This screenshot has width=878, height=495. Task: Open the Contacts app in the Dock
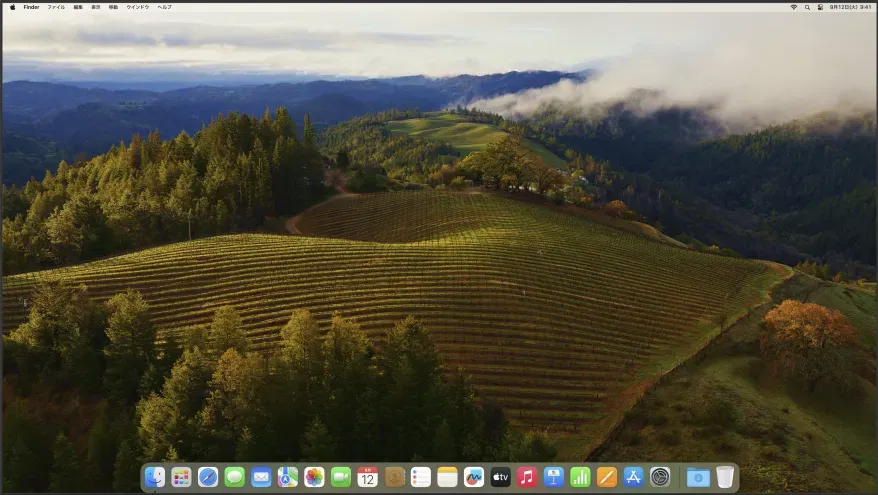(394, 477)
